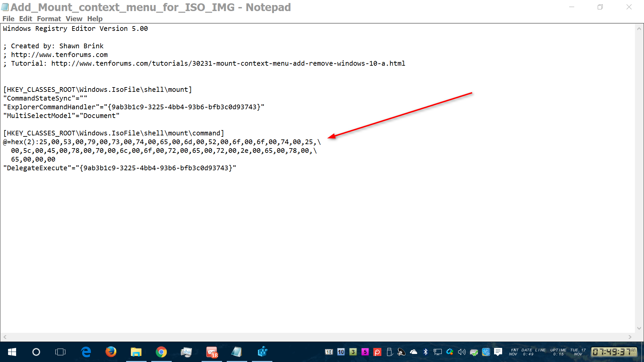Click the gray 18 tray icon

click(329, 352)
